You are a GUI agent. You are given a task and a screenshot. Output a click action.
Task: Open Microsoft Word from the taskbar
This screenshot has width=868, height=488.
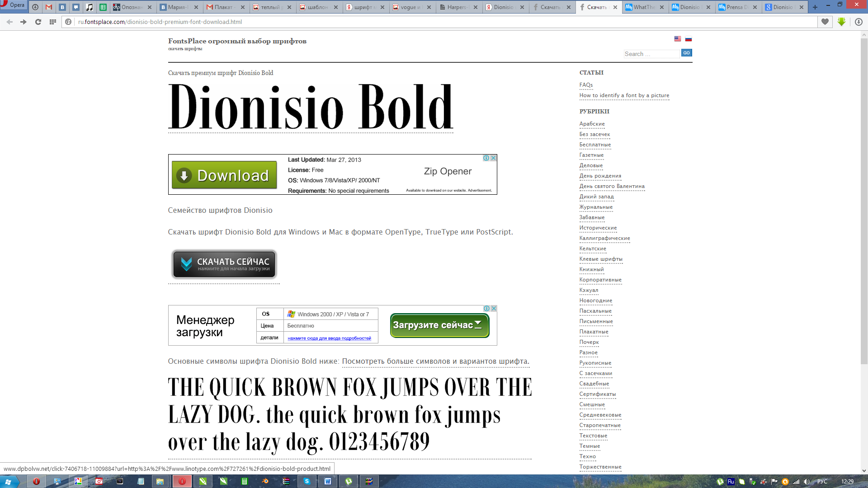[328, 481]
